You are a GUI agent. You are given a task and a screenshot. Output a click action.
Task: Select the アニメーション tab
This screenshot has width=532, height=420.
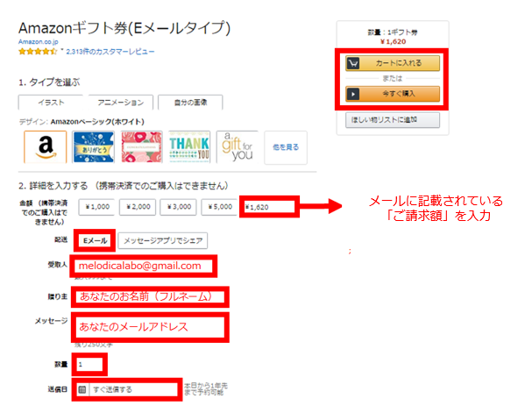click(121, 103)
